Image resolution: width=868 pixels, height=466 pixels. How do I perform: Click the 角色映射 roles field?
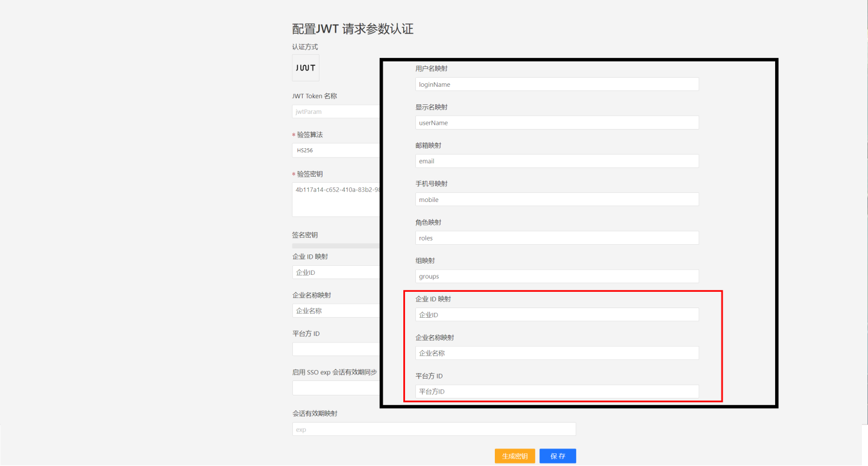tap(557, 238)
